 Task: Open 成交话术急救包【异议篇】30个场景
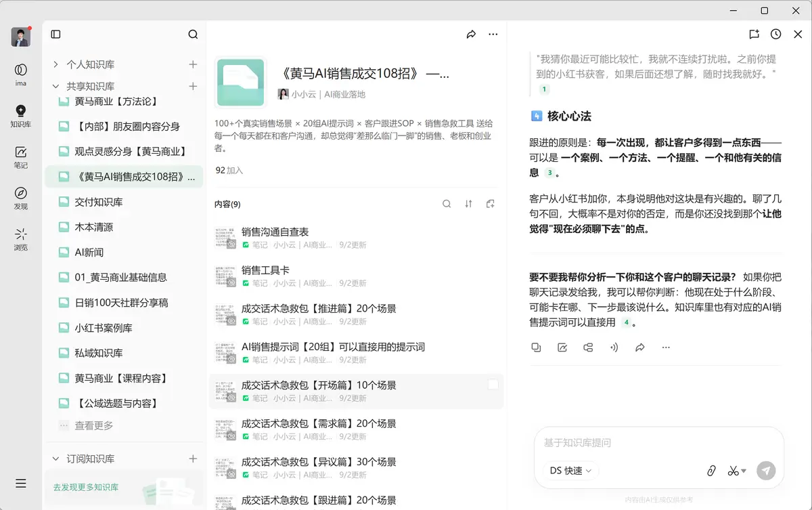tap(356, 468)
